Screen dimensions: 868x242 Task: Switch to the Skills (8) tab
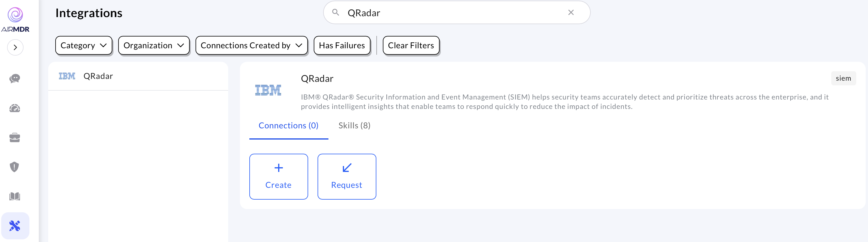(355, 125)
